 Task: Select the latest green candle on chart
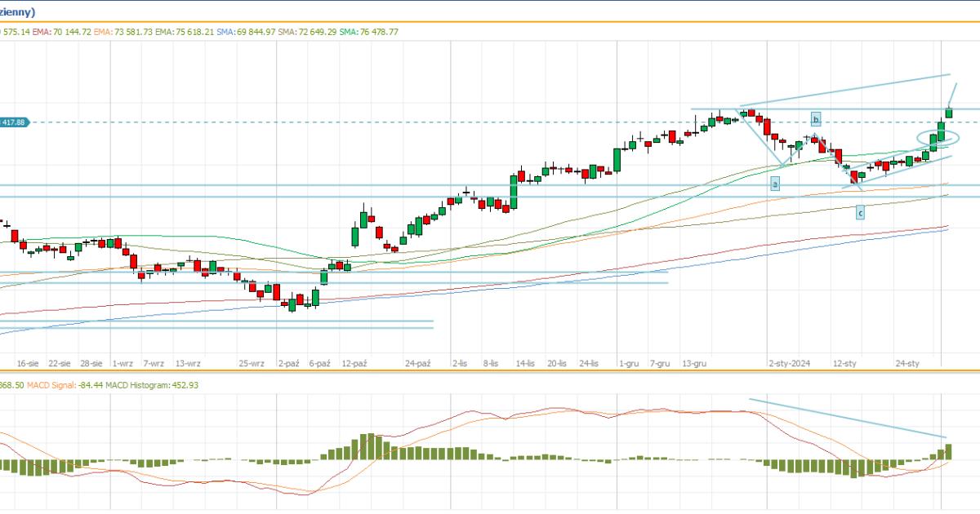tap(950, 112)
